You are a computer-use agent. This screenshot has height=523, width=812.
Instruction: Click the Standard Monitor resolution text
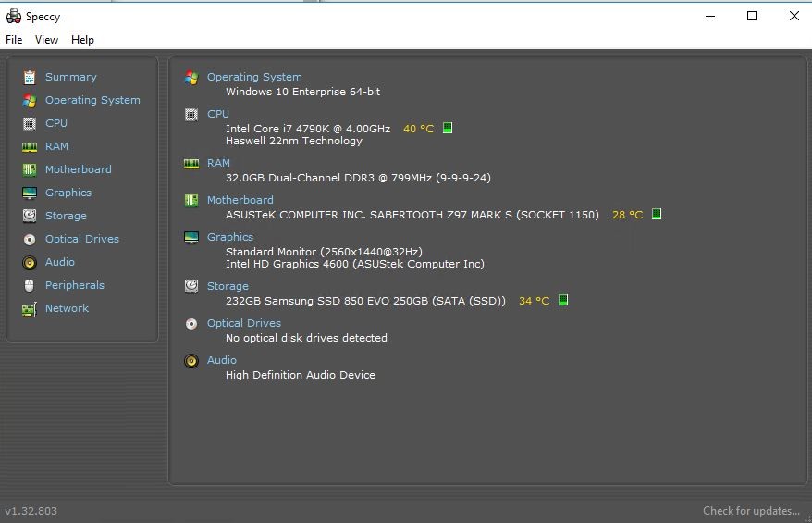pos(324,252)
